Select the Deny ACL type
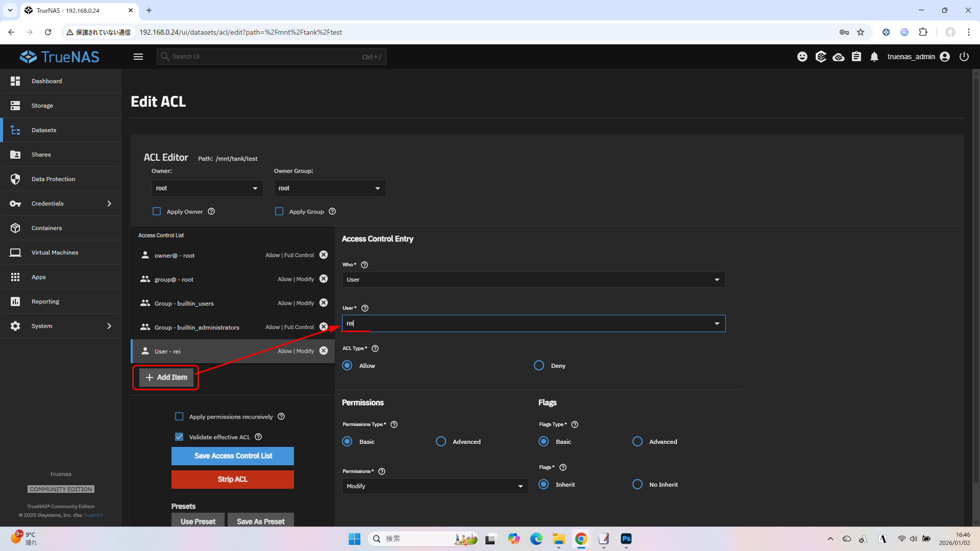 point(539,366)
